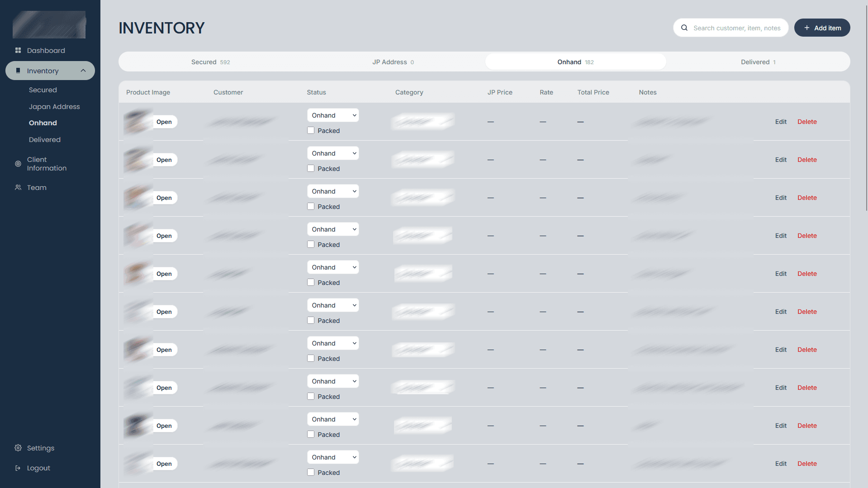The height and width of the screenshot is (488, 868).
Task: Click the Category column header
Action: click(x=409, y=92)
